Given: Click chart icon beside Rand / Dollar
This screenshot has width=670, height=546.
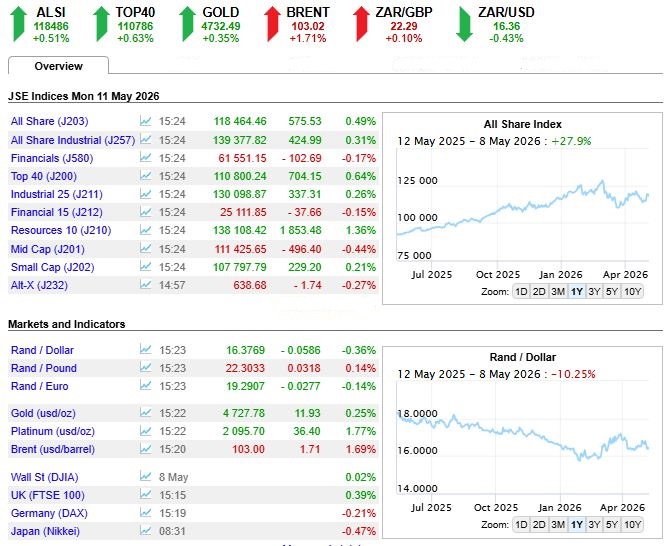Looking at the screenshot, I should (x=146, y=349).
